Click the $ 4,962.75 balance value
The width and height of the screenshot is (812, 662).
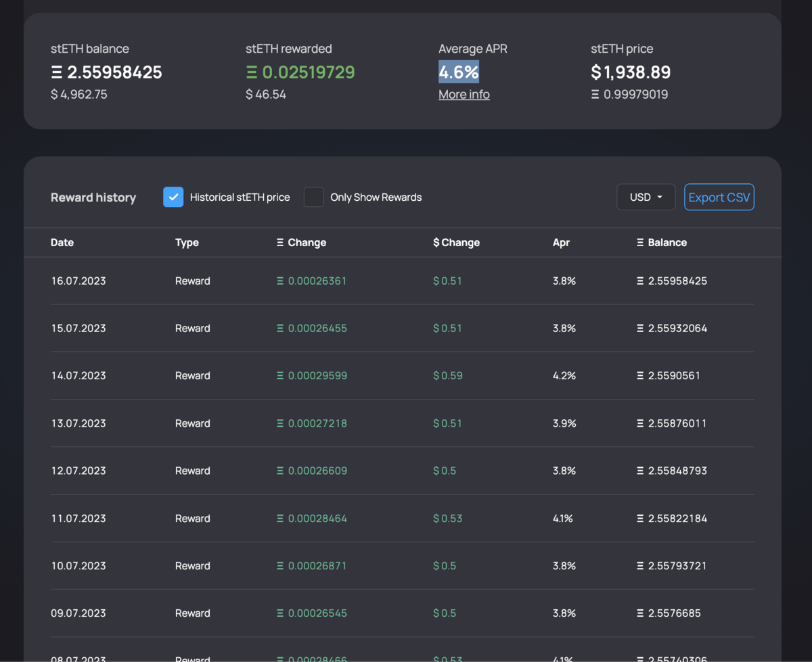[x=78, y=95]
